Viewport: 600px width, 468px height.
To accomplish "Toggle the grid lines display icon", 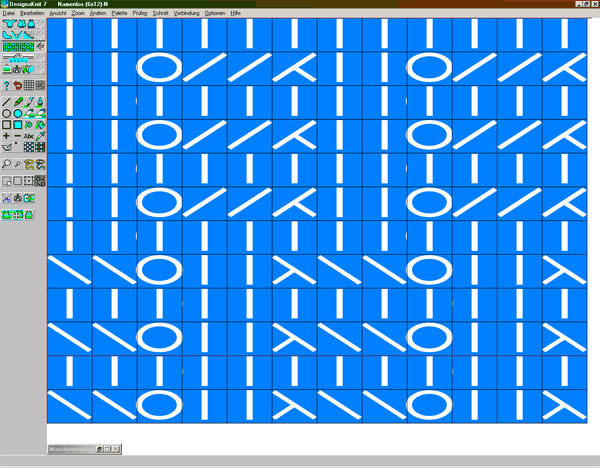I will click(x=29, y=85).
